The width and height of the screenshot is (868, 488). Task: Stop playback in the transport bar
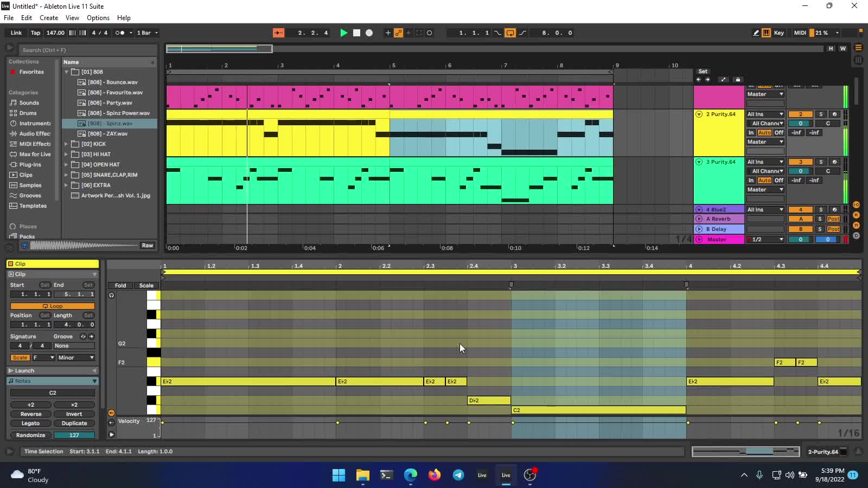point(356,33)
